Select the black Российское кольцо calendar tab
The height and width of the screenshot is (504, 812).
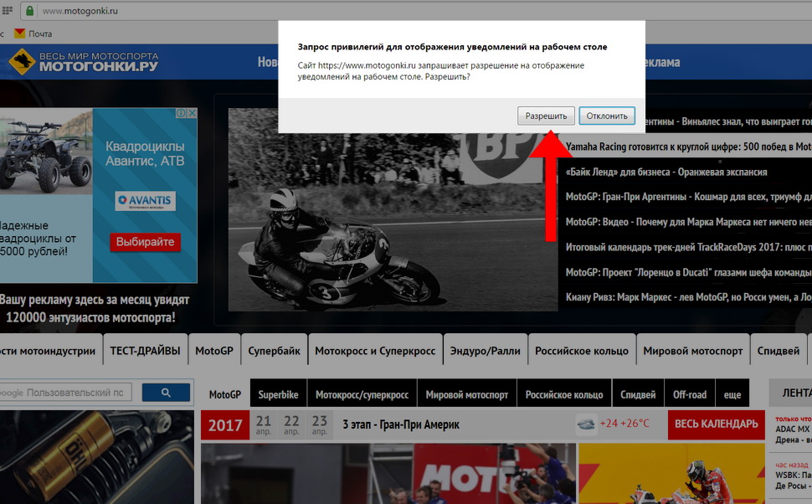coord(564,394)
